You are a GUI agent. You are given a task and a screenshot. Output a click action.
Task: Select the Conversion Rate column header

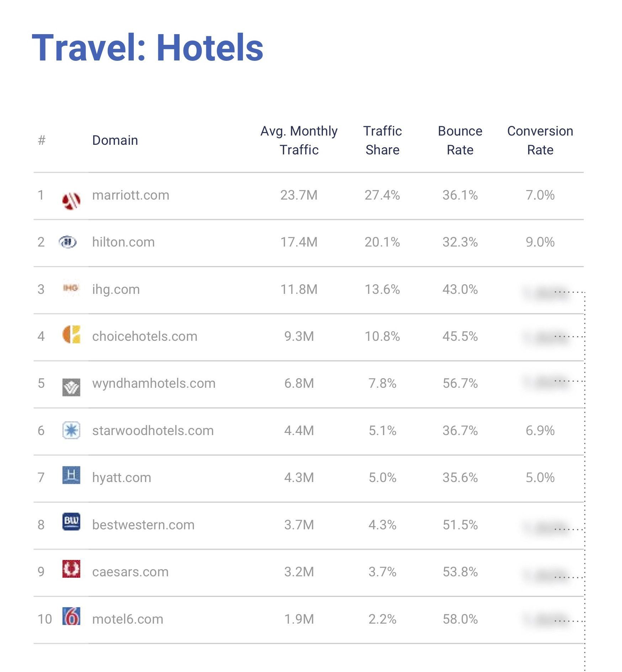click(540, 140)
